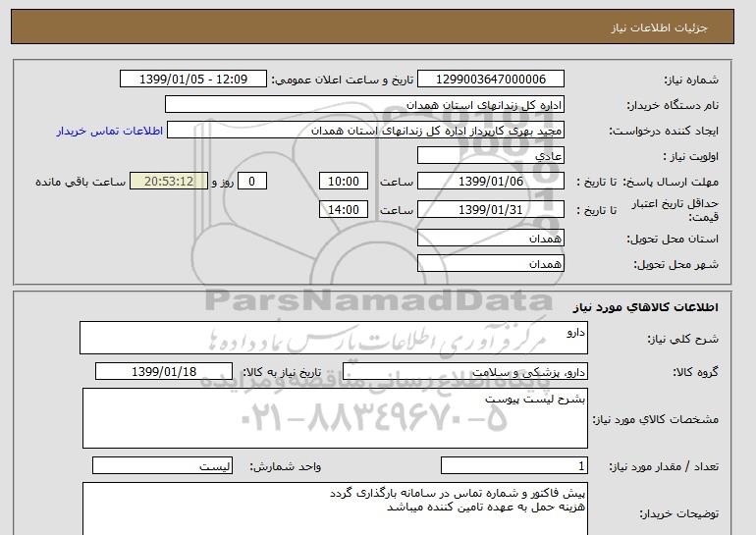
Task: Open the buyer contact info link
Action: pos(109,132)
